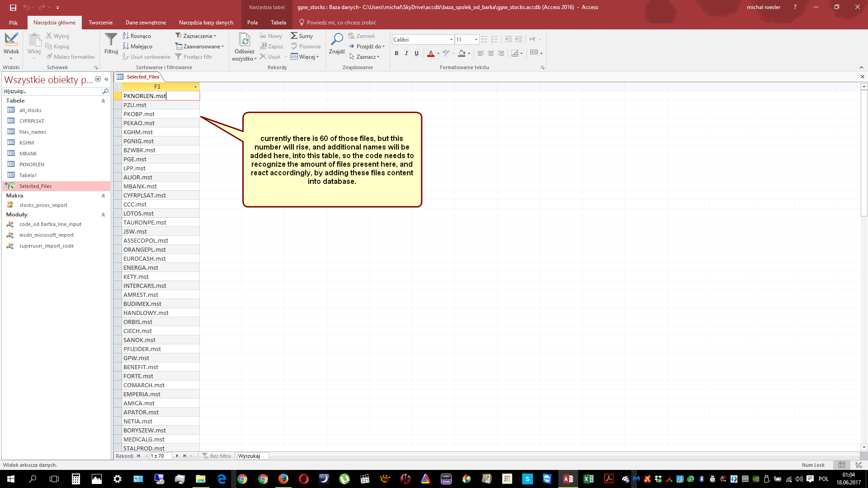Click the navigation pane search icon

[106, 91]
